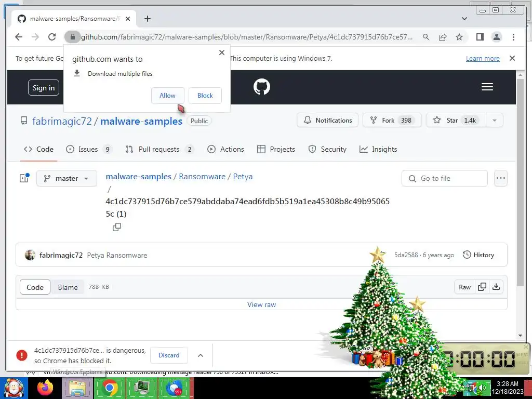Click Chrome's back navigation arrow

[x=19, y=37]
